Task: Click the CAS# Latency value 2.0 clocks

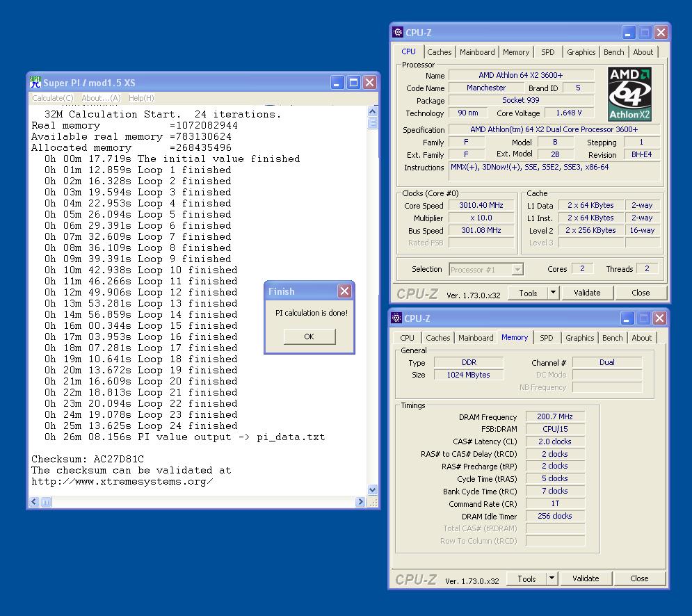Action: [x=555, y=441]
